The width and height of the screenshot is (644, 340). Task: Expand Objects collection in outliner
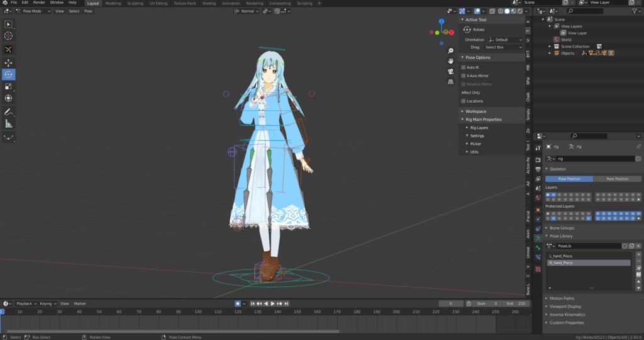(x=550, y=53)
